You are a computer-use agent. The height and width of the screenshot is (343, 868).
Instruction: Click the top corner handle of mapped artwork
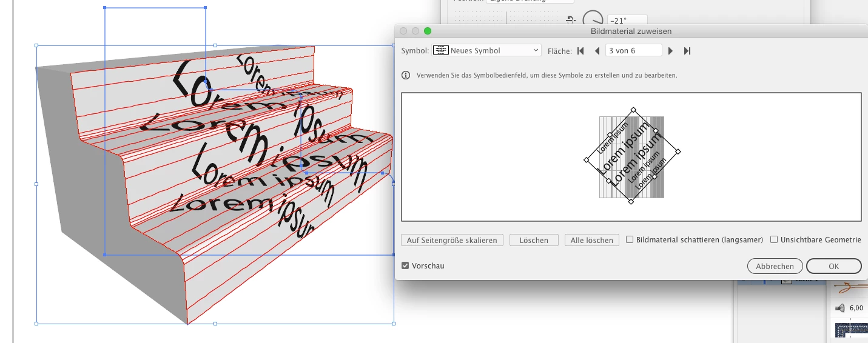633,110
